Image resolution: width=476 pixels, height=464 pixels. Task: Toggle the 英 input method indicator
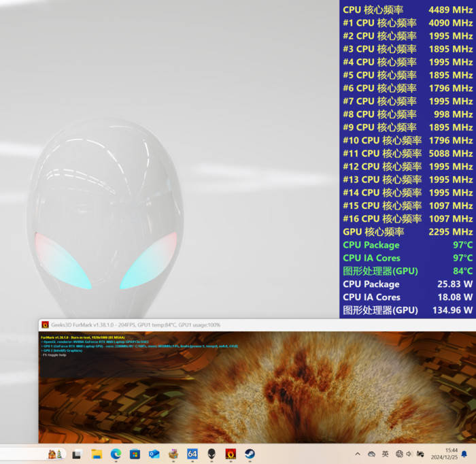click(385, 454)
